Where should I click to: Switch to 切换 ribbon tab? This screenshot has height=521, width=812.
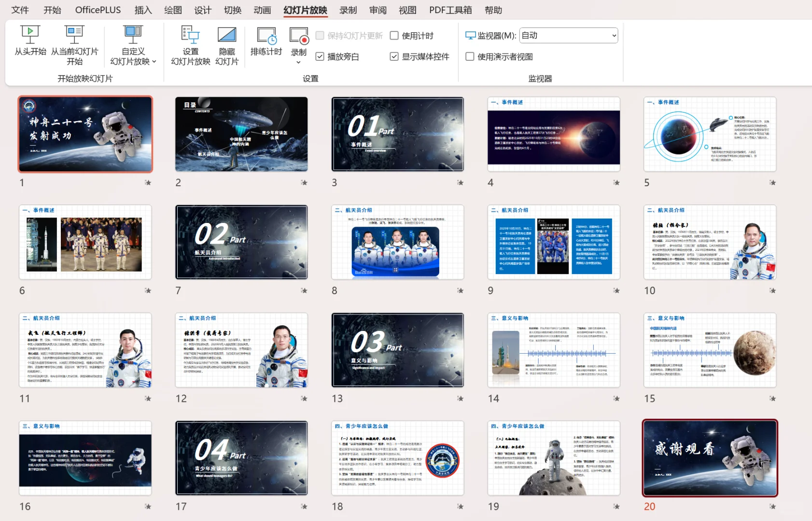tap(233, 10)
